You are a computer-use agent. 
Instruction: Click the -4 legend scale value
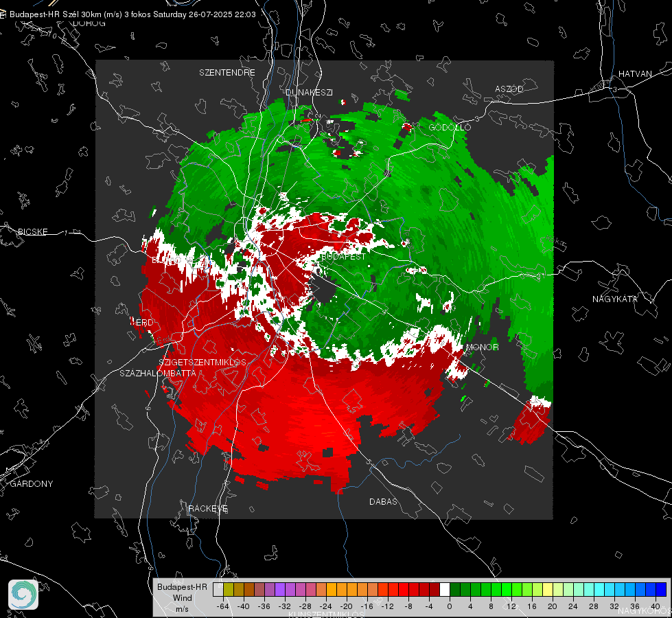pyautogui.click(x=429, y=606)
